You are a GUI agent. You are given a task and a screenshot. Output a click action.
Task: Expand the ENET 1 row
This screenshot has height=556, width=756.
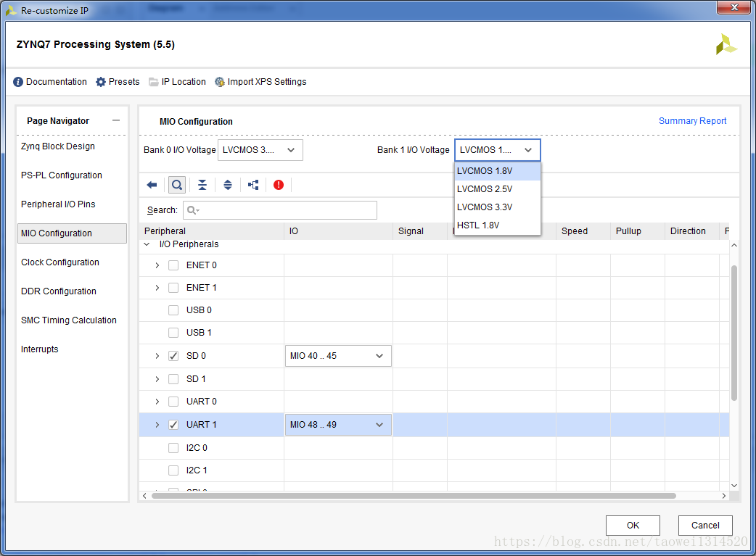click(157, 288)
